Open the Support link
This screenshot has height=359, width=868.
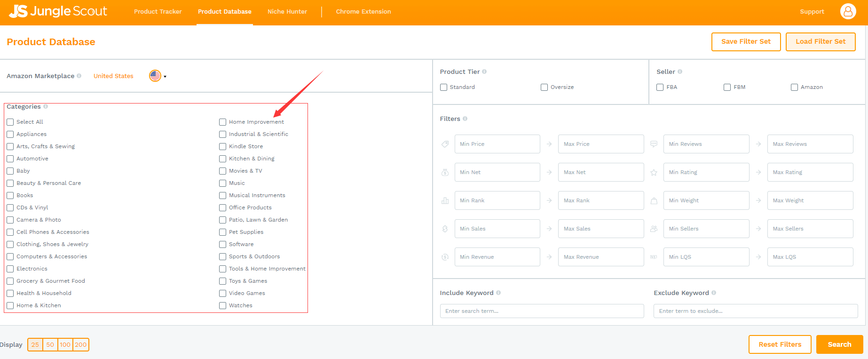click(x=812, y=11)
